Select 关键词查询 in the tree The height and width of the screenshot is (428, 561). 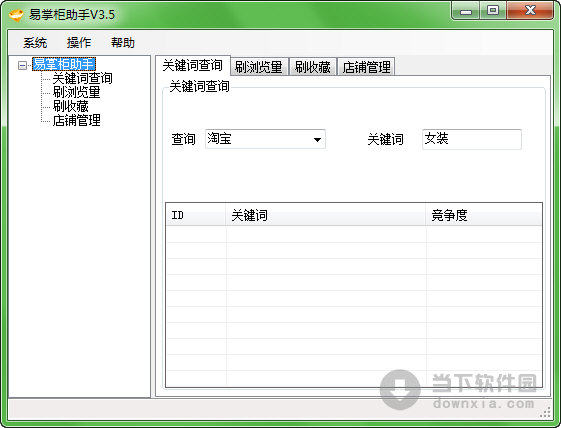pos(82,78)
